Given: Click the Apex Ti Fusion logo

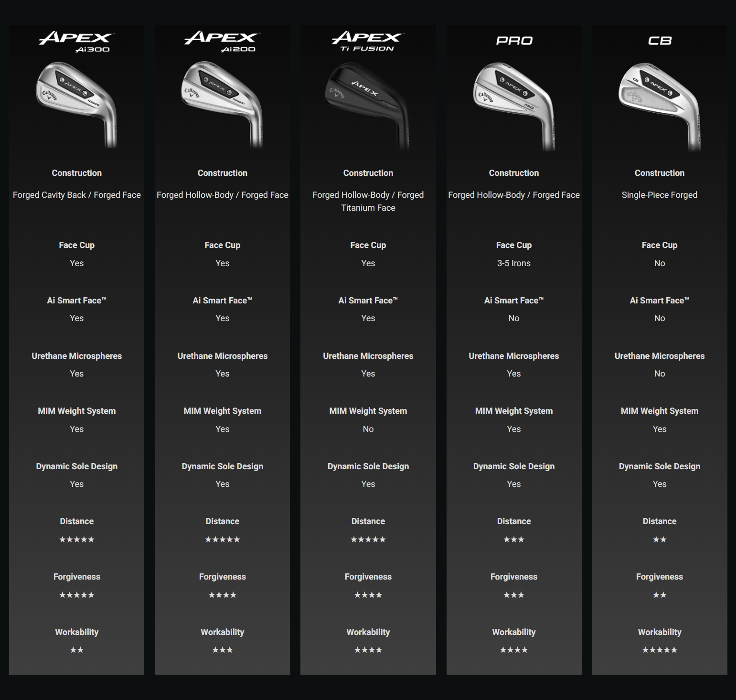Looking at the screenshot, I should (x=368, y=41).
